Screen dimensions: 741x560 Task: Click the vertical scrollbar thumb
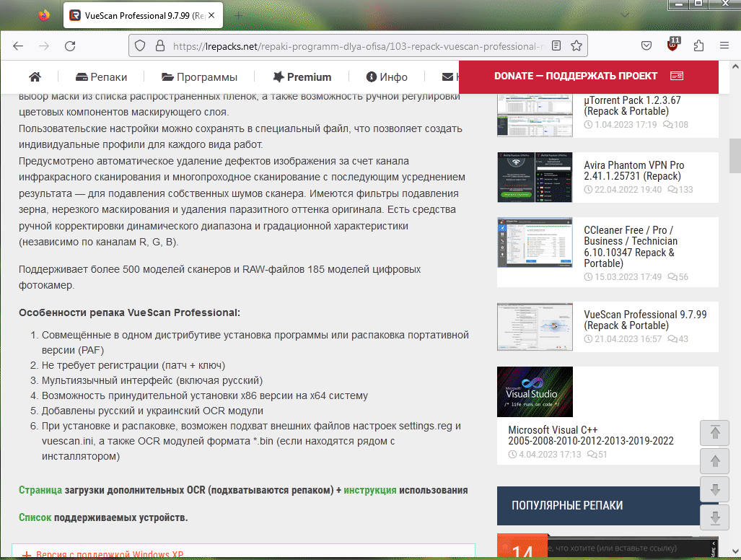click(x=735, y=154)
